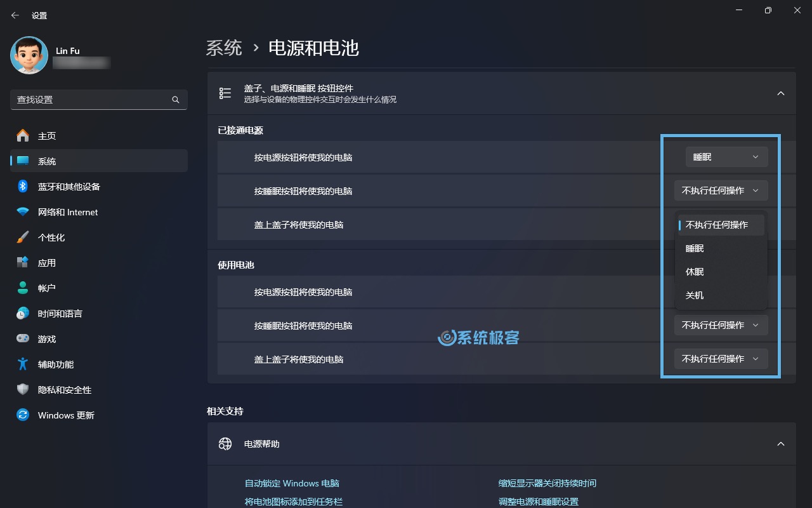The height and width of the screenshot is (508, 812).
Task: Collapse the 电源帮助 section
Action: (x=781, y=444)
